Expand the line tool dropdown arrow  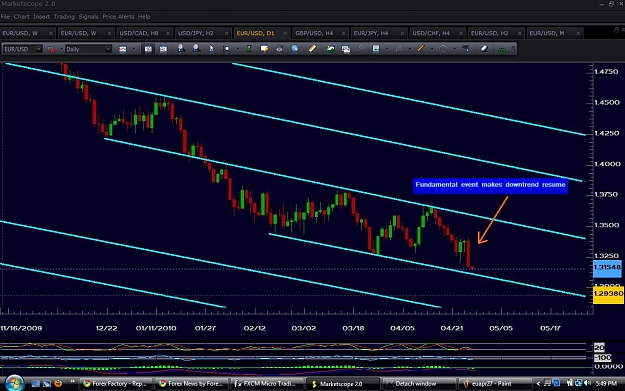[x=432, y=49]
